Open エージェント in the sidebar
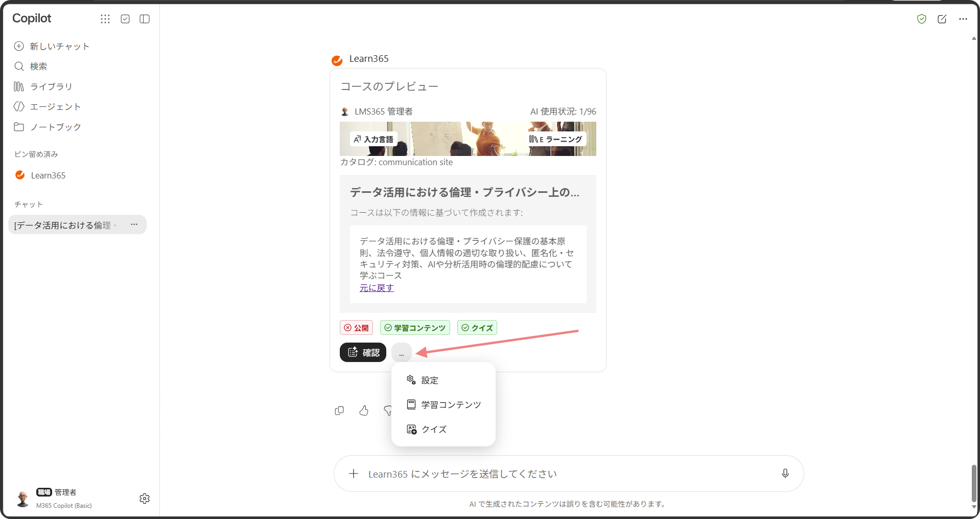980x519 pixels. point(47,106)
